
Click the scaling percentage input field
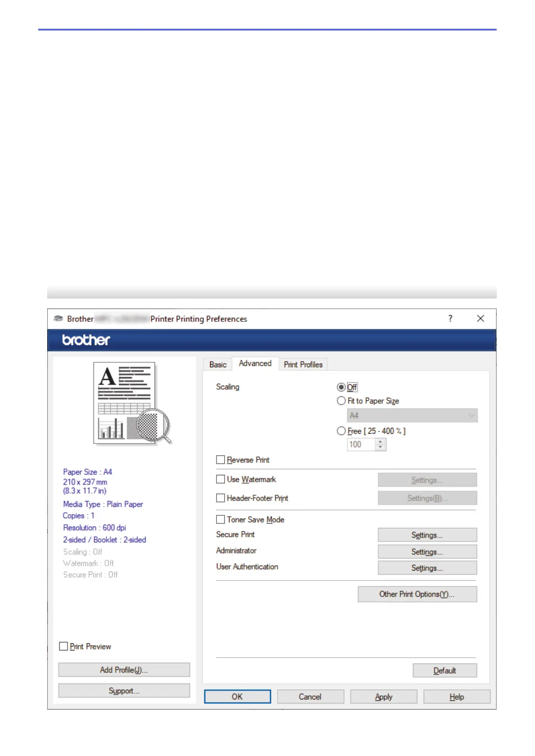pyautogui.click(x=361, y=444)
